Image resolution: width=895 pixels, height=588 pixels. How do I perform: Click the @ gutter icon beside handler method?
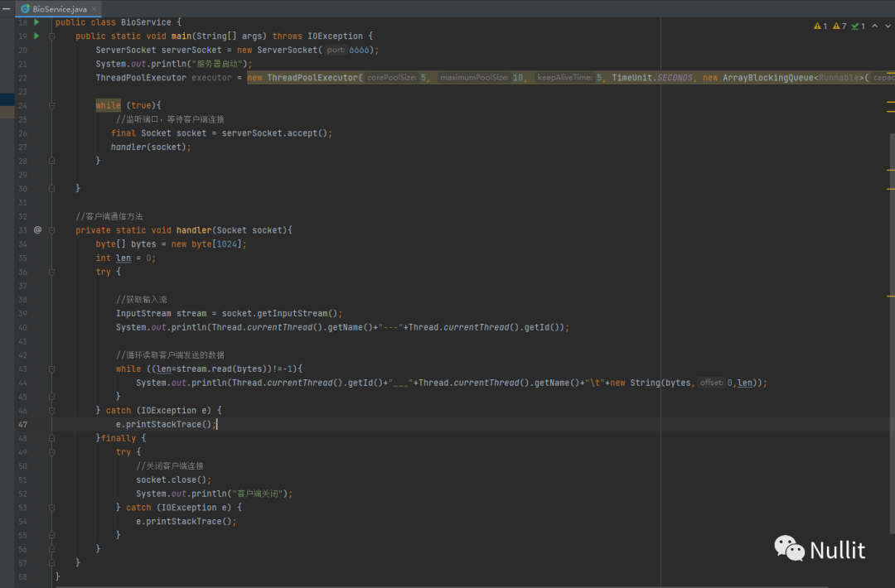tap(37, 230)
